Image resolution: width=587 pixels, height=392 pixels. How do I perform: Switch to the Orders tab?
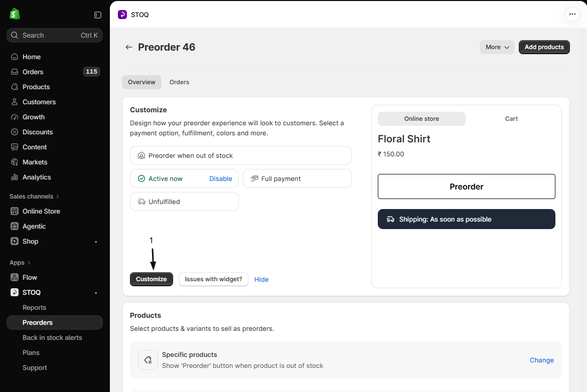(179, 82)
